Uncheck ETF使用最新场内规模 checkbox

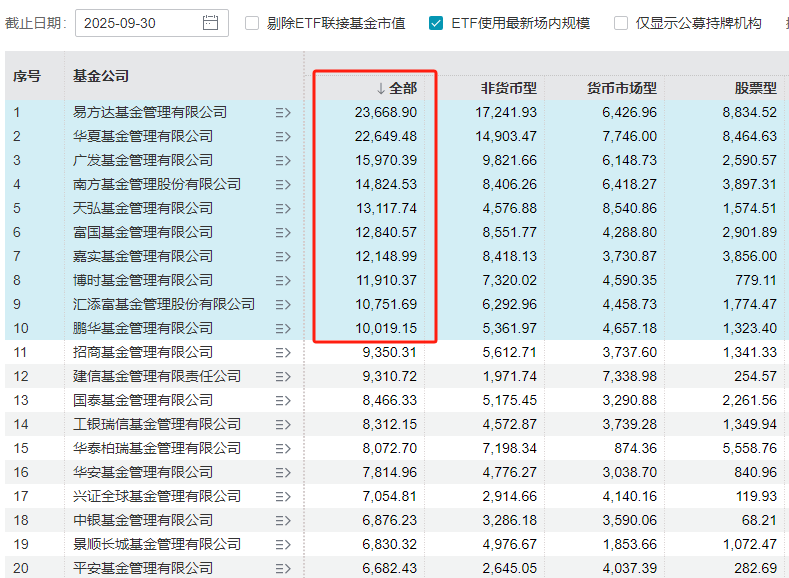pyautogui.click(x=436, y=23)
